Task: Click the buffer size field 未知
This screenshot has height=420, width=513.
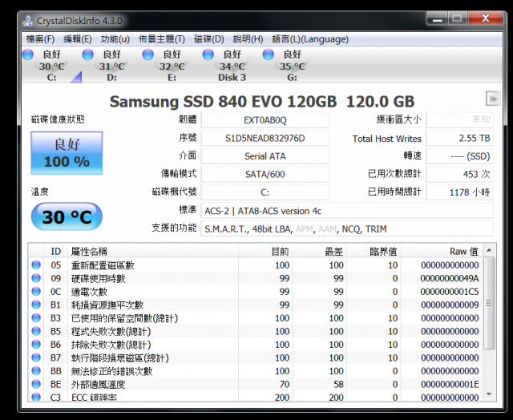Action: click(x=459, y=119)
